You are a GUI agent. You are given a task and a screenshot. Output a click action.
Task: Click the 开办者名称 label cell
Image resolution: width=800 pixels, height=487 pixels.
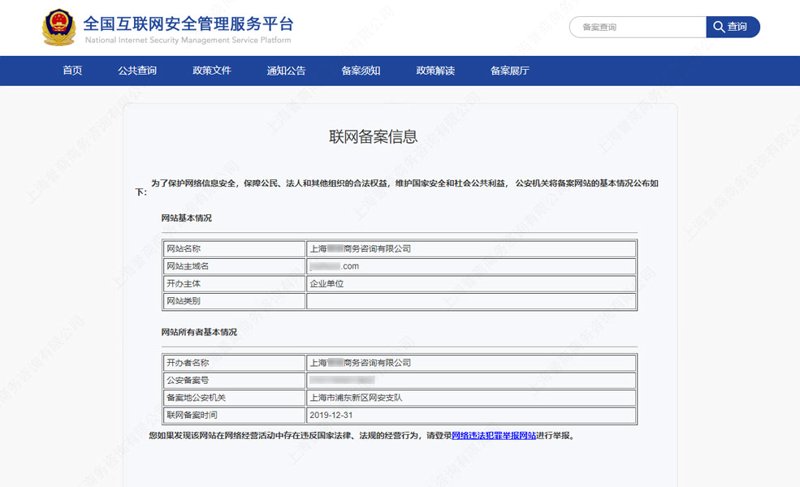click(x=234, y=363)
